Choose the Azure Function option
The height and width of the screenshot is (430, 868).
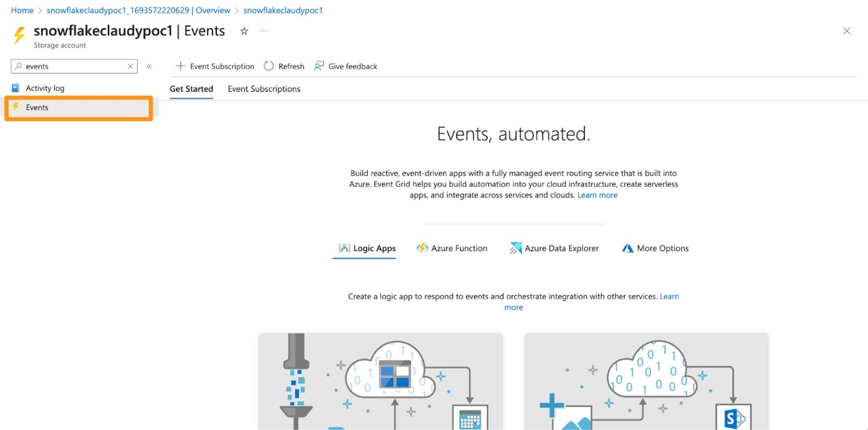[452, 248]
